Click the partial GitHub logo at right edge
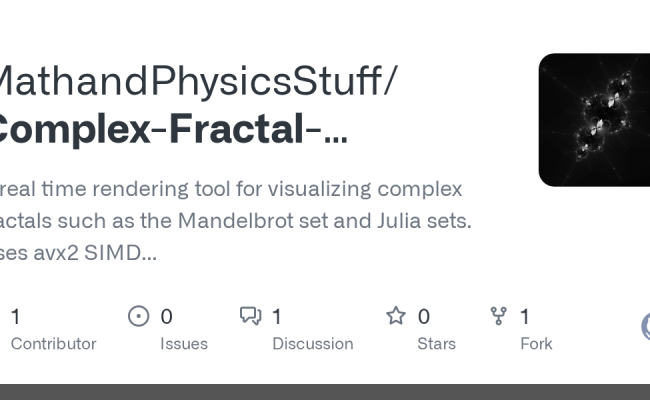The width and height of the screenshot is (650, 400). click(646, 326)
